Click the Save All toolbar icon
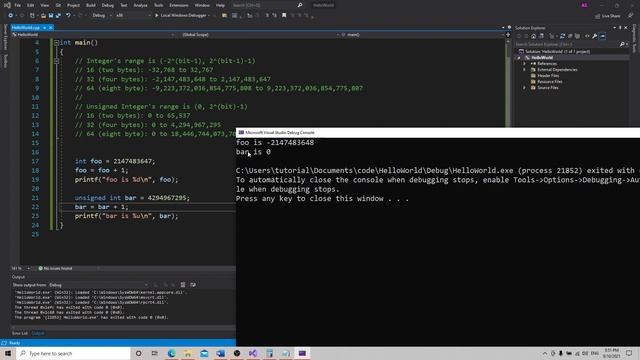The height and width of the screenshot is (360, 640). pos(58,16)
